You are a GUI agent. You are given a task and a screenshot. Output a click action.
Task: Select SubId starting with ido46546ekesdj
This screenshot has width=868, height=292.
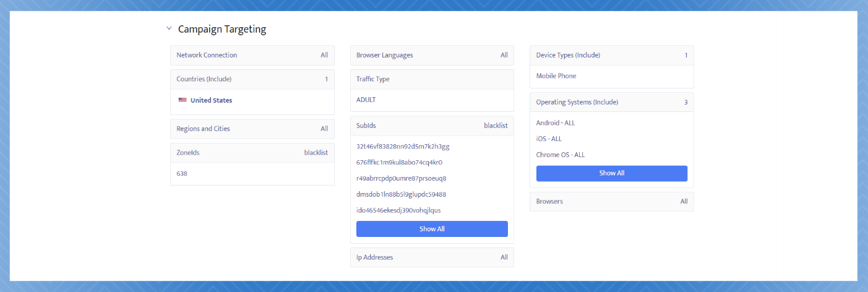click(398, 210)
